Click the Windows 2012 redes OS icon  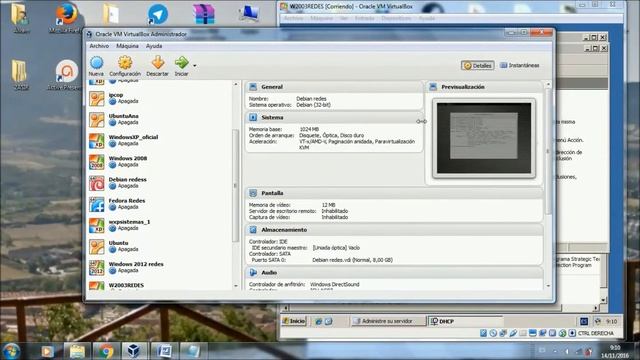pos(97,268)
